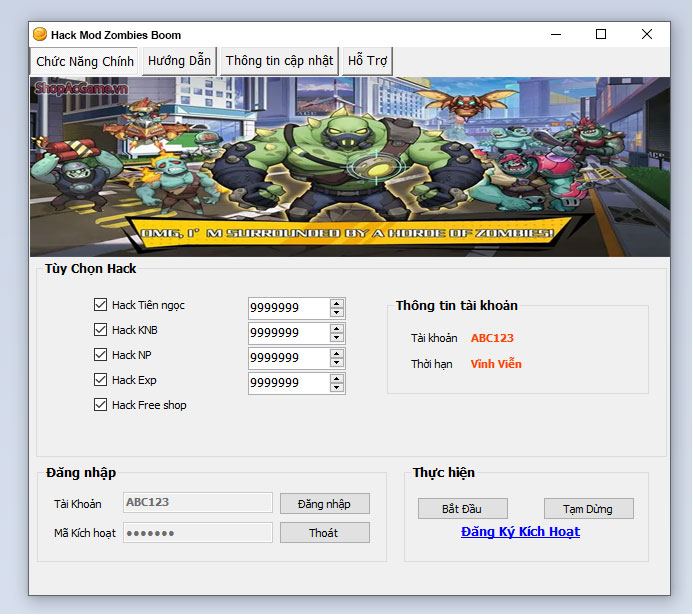
Task: Disable the Hack NP checkbox
Action: [100, 355]
